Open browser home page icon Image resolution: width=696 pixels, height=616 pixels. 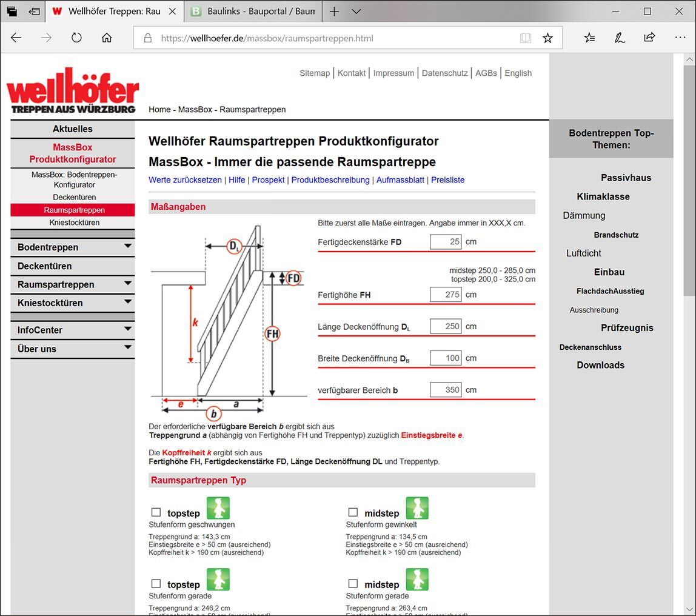click(107, 38)
